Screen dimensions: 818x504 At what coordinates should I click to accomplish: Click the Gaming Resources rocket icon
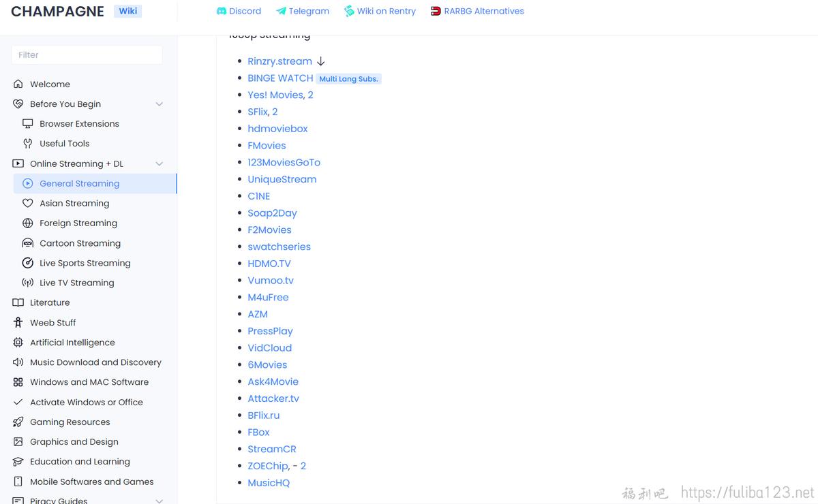(18, 422)
